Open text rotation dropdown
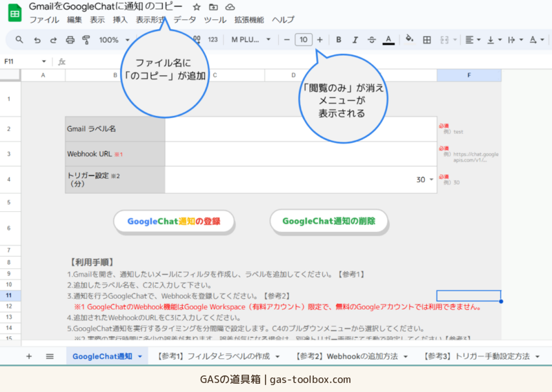Screen dimensions: 552x392 point(537,40)
